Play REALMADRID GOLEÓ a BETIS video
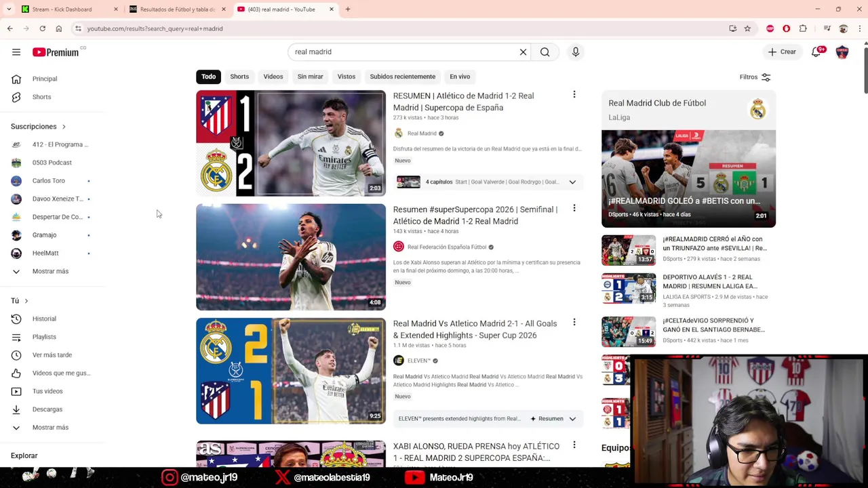The width and height of the screenshot is (868, 488). click(688, 179)
